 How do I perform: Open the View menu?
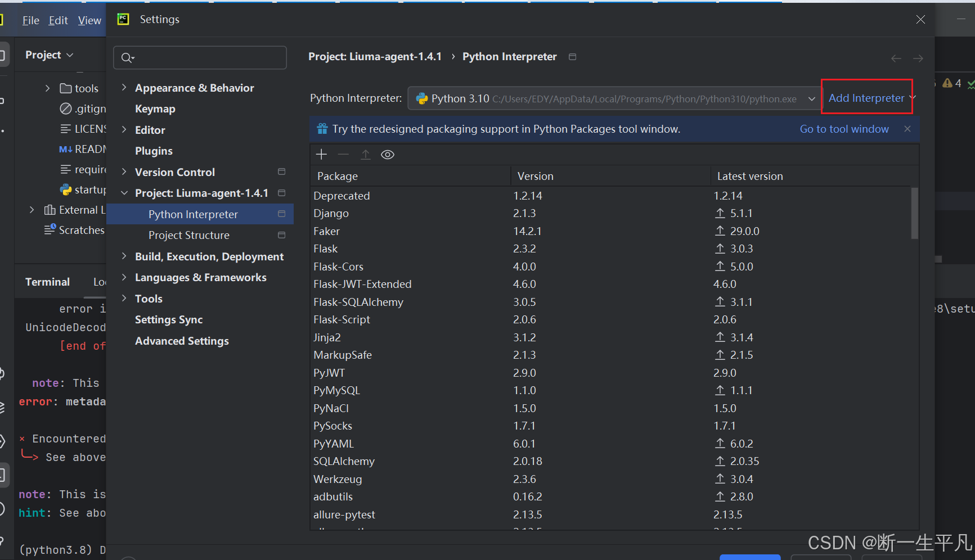pos(89,20)
